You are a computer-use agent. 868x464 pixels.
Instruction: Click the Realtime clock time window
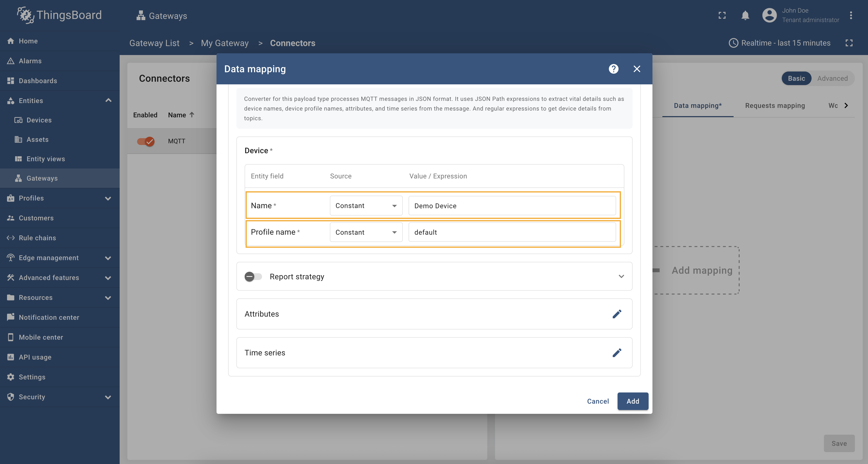779,43
